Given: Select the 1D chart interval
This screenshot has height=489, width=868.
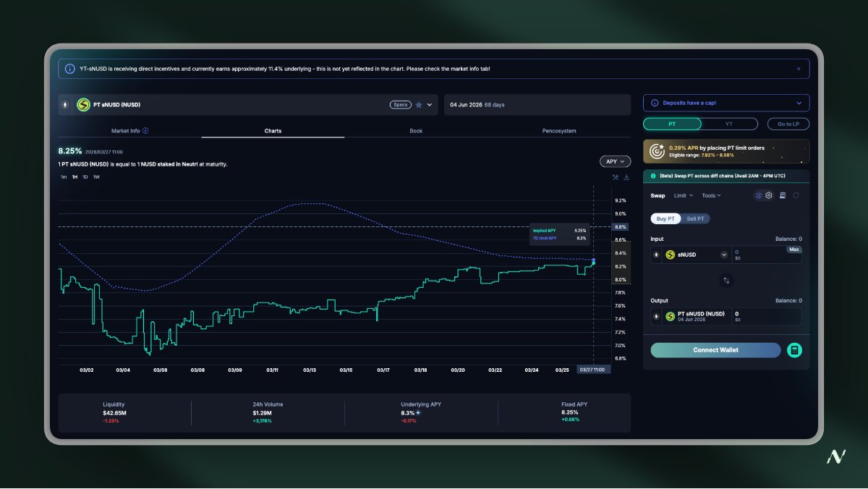Looking at the screenshot, I should tap(85, 177).
